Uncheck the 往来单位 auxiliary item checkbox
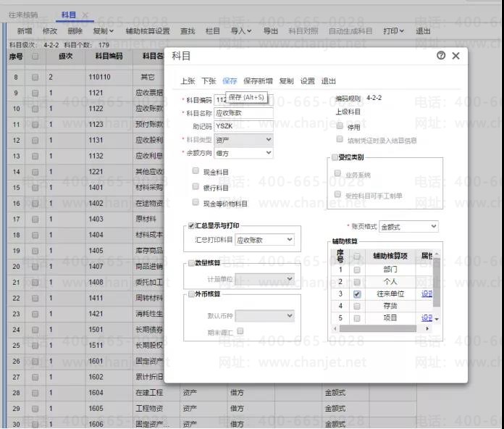This screenshot has width=504, height=429. [x=357, y=294]
